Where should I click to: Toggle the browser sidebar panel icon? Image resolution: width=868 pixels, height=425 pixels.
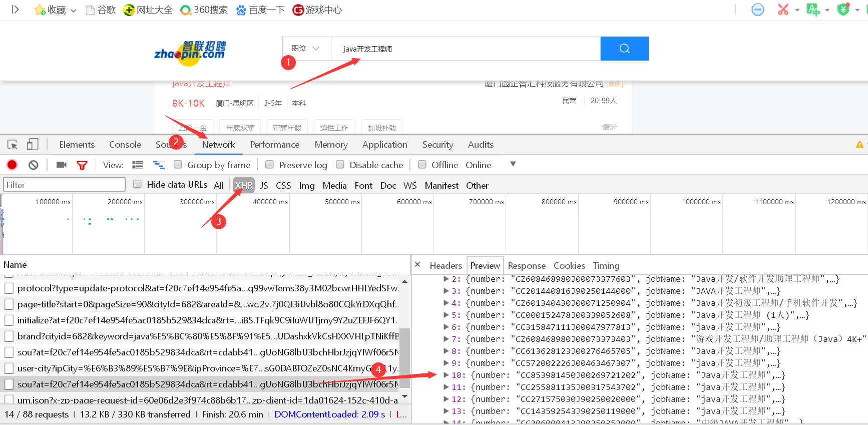coord(15,10)
